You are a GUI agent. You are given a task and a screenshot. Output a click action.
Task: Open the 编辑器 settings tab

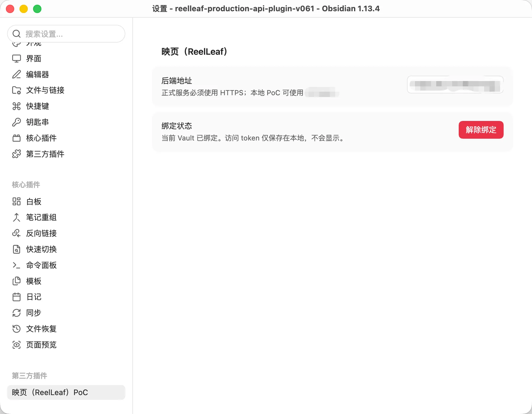click(66, 74)
